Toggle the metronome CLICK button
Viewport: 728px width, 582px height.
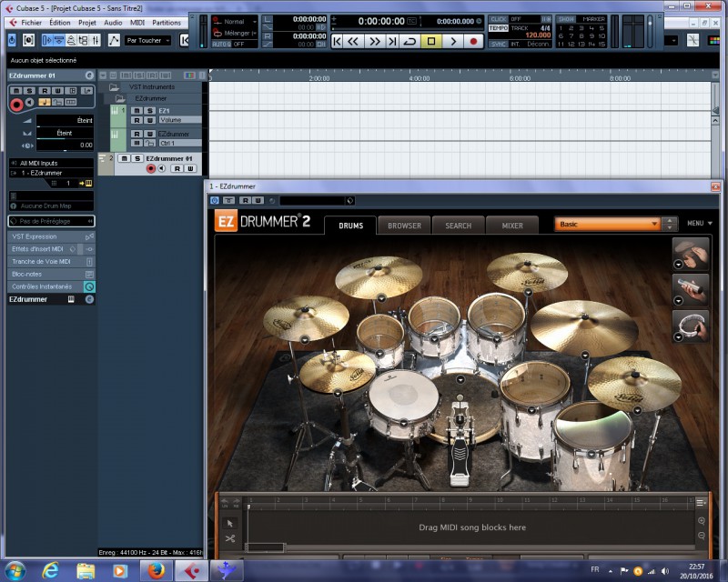tap(499, 19)
